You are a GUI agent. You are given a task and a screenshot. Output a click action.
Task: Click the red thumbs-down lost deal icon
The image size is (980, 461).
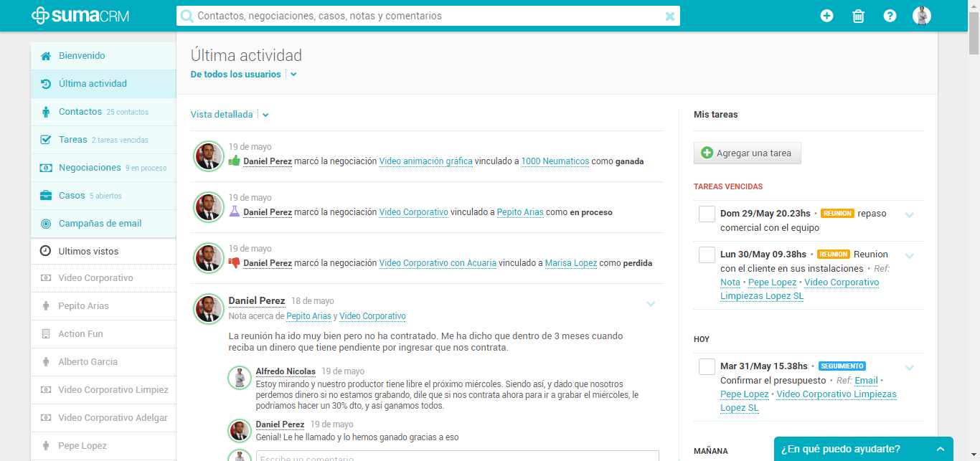tap(234, 263)
